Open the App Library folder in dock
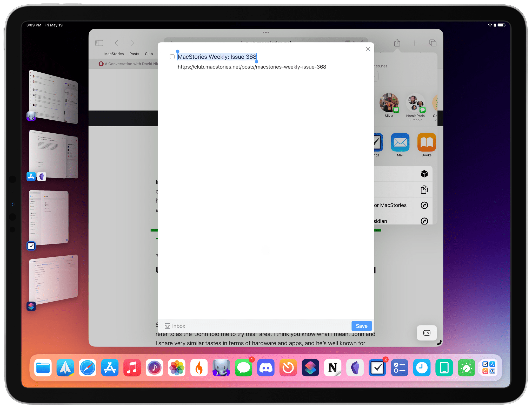The height and width of the screenshot is (409, 532). pos(489,368)
